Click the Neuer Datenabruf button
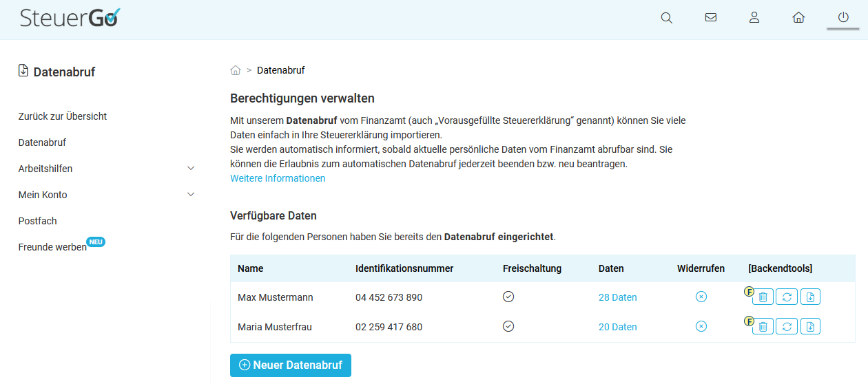The image size is (868, 384). [290, 365]
